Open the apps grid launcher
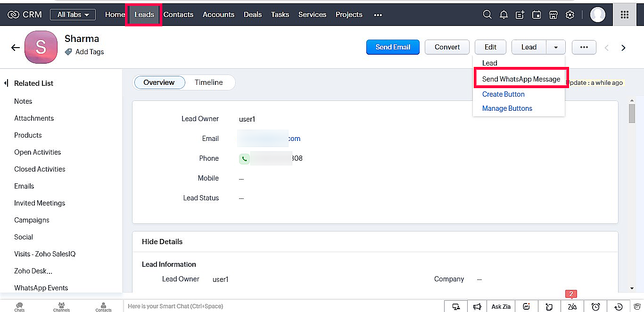644x312 pixels. [x=625, y=15]
